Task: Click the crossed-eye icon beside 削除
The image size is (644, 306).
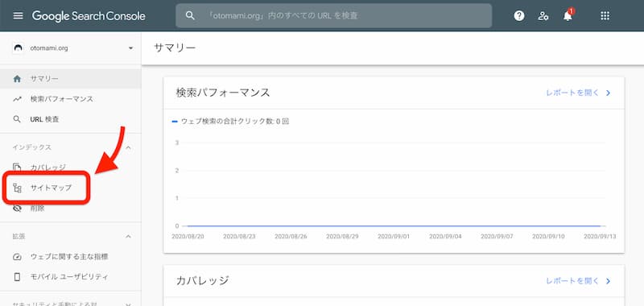Action: (x=17, y=209)
